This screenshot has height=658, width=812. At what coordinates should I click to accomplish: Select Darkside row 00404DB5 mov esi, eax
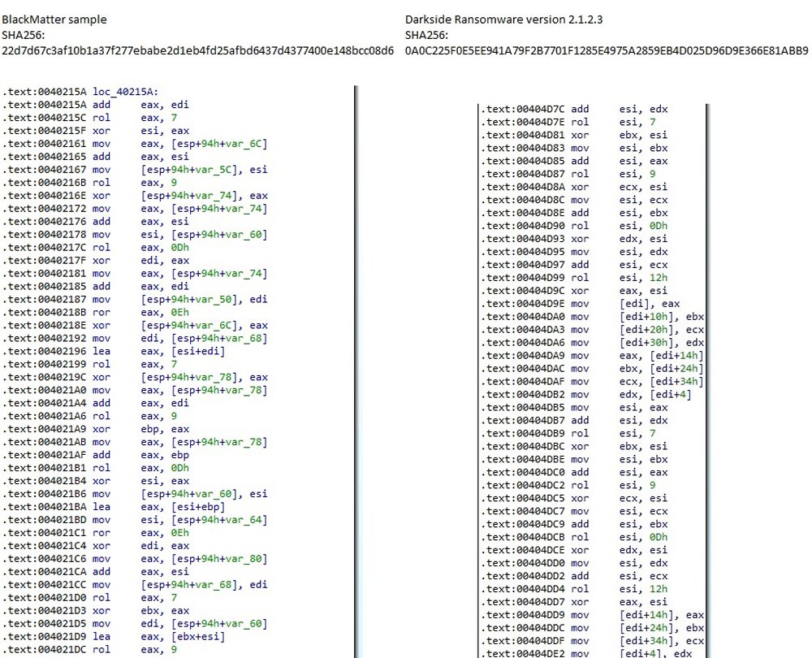pos(575,407)
